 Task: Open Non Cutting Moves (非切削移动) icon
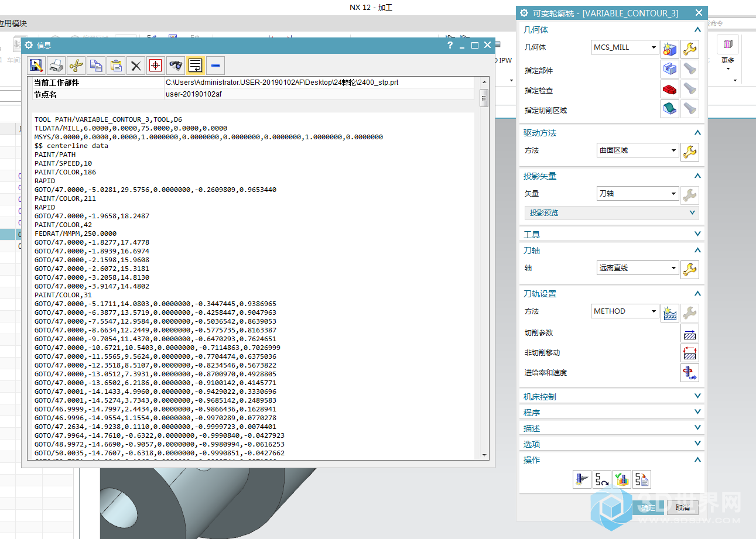(x=690, y=353)
